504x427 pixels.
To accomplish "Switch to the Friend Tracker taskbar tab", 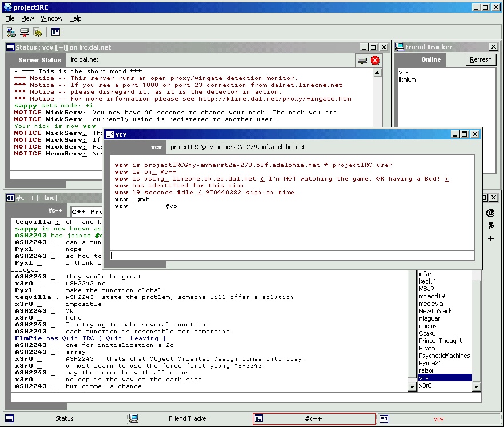I will [188, 419].
